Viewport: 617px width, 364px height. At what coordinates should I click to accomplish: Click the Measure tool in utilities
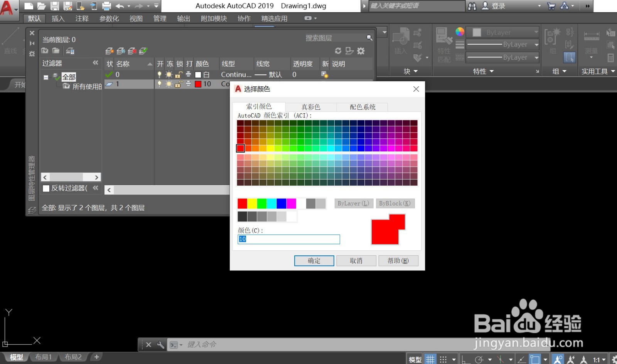click(591, 42)
